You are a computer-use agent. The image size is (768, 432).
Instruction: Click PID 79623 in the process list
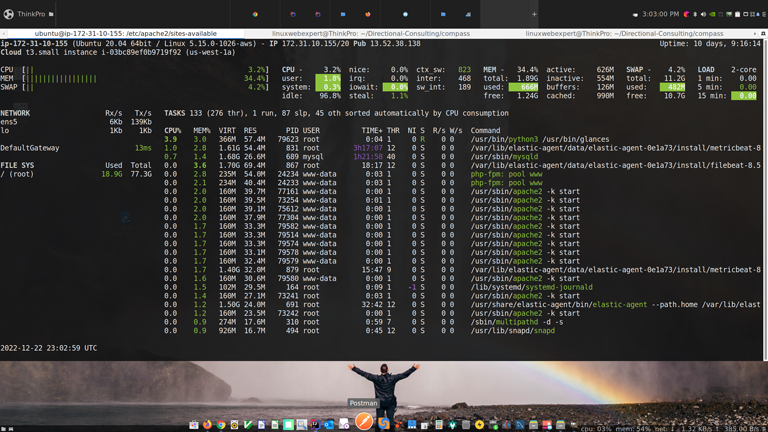(288, 139)
